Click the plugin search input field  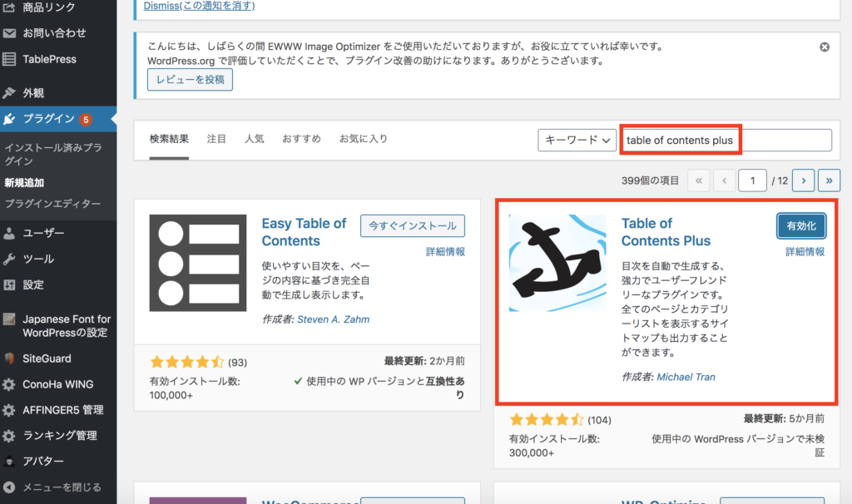coord(727,140)
